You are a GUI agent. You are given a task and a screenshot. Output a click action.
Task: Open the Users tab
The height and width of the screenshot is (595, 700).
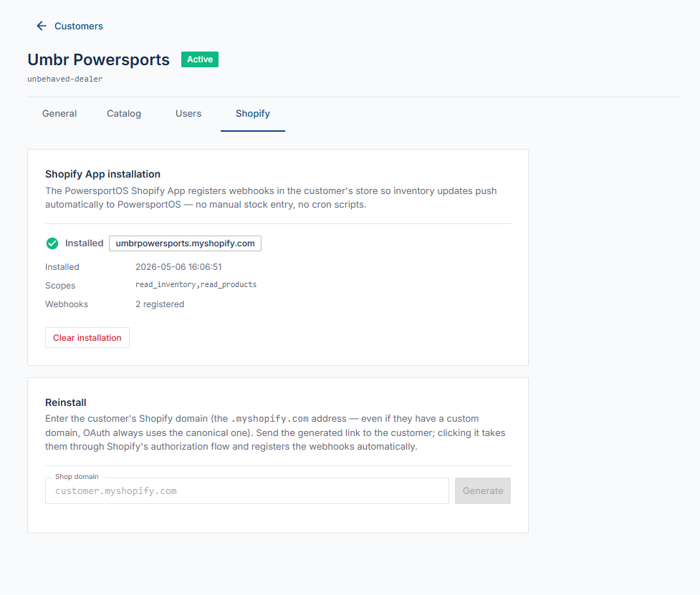pos(188,113)
